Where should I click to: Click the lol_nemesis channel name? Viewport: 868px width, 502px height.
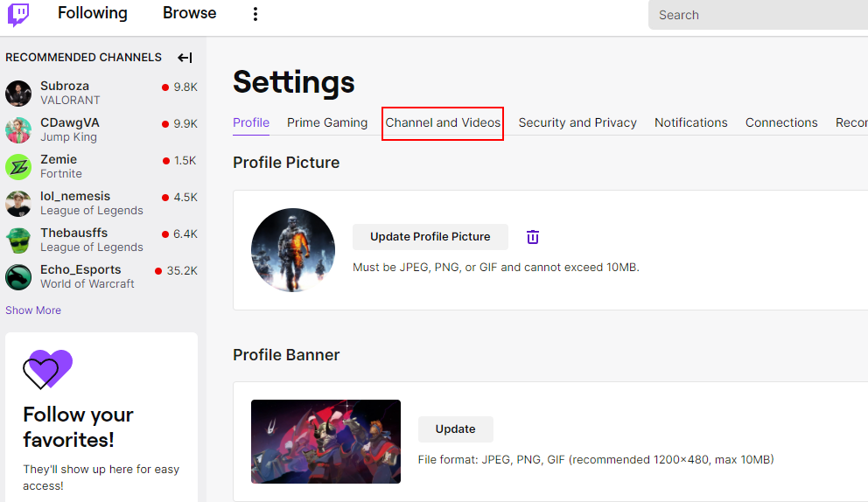pyautogui.click(x=74, y=197)
